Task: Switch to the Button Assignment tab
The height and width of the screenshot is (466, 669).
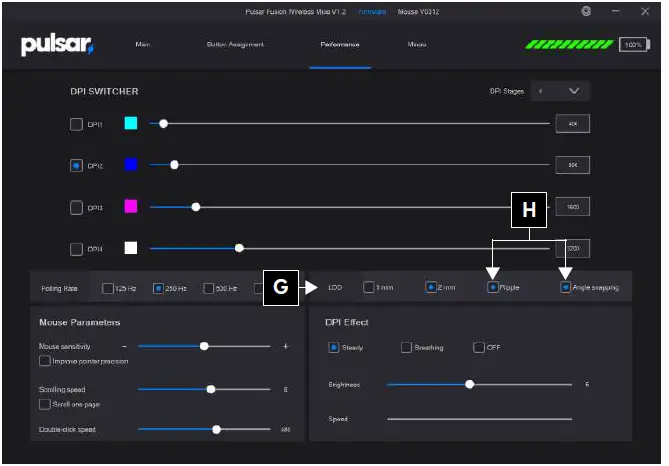Action: (x=235, y=44)
